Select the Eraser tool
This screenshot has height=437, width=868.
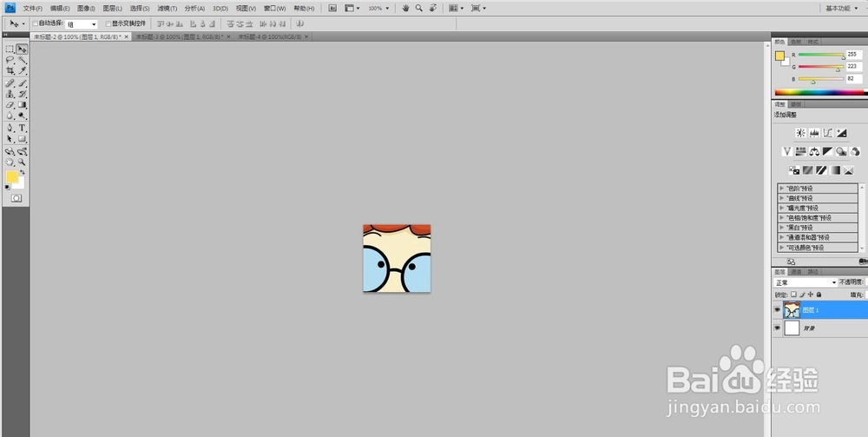(x=10, y=104)
